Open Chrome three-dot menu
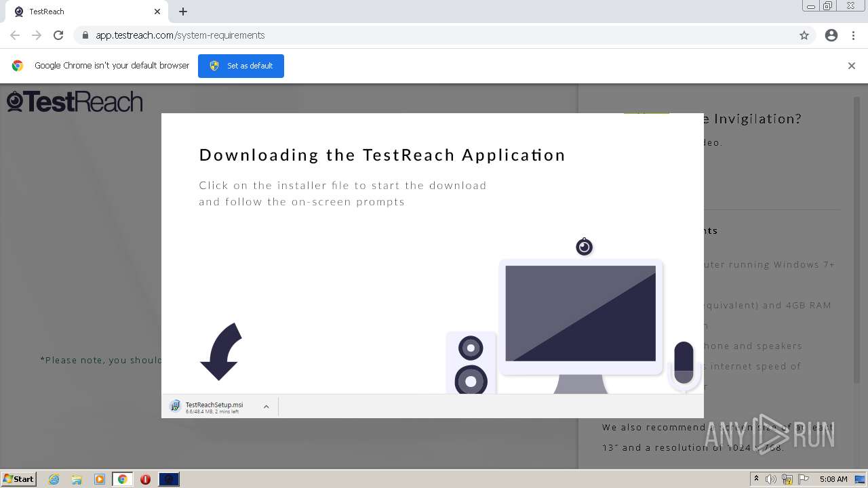The width and height of the screenshot is (868, 488). (854, 35)
